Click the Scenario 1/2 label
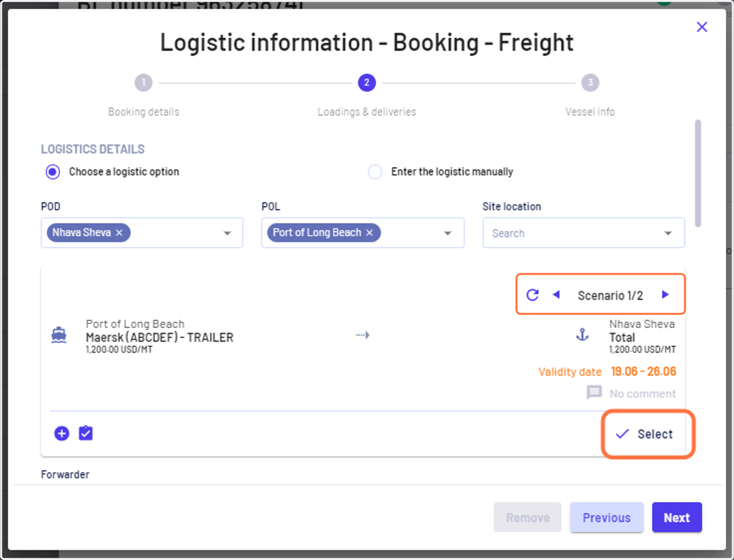 coord(610,295)
